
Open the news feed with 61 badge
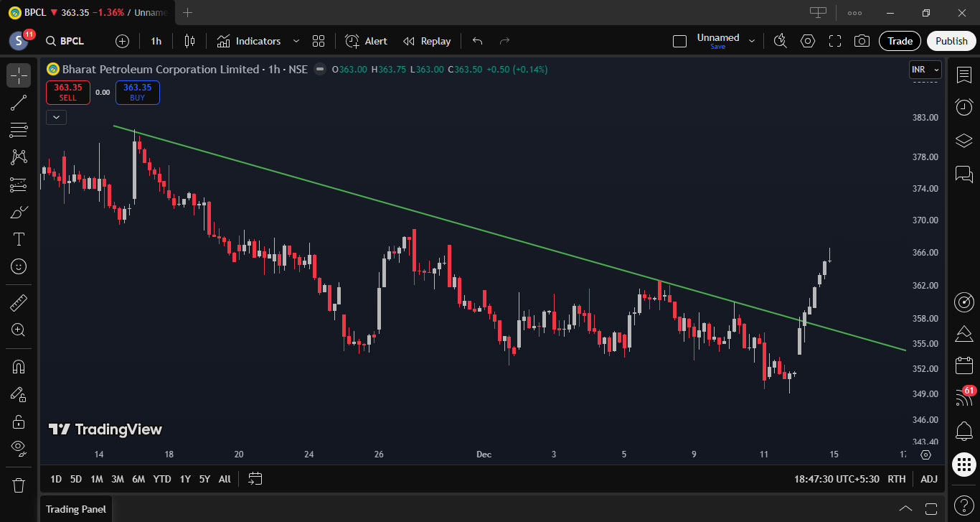964,398
